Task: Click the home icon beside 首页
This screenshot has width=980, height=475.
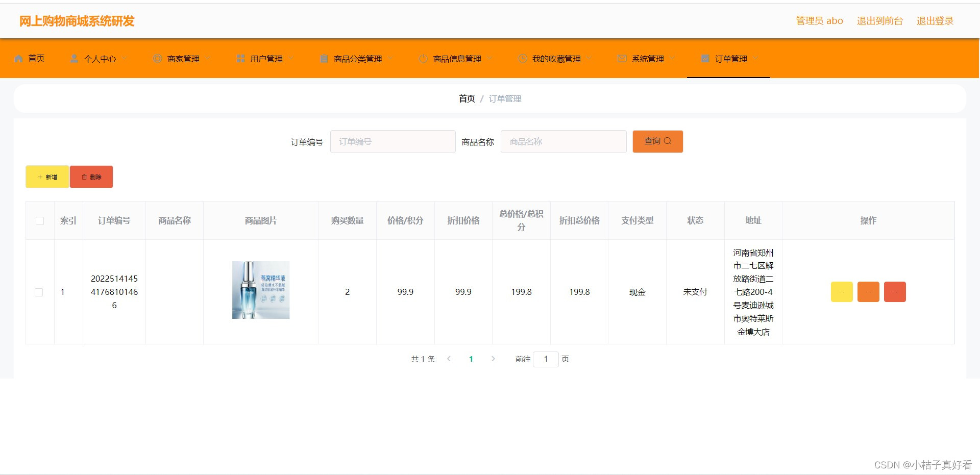Action: click(x=19, y=59)
